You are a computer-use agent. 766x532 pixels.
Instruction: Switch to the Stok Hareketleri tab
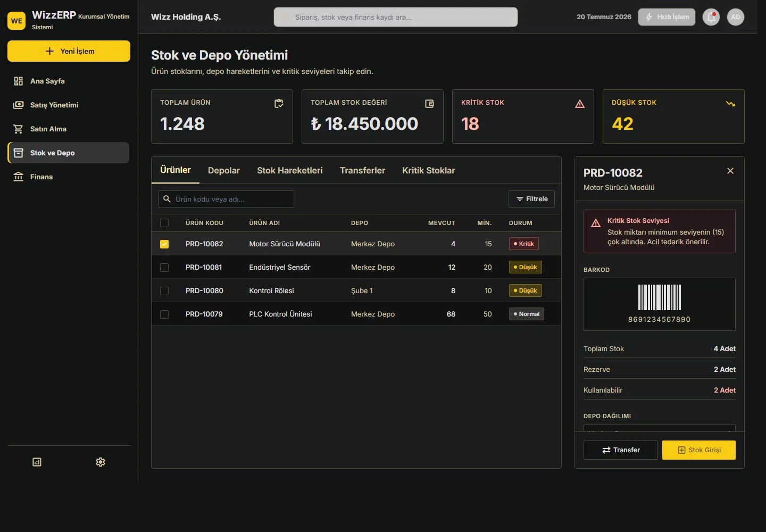coord(290,170)
